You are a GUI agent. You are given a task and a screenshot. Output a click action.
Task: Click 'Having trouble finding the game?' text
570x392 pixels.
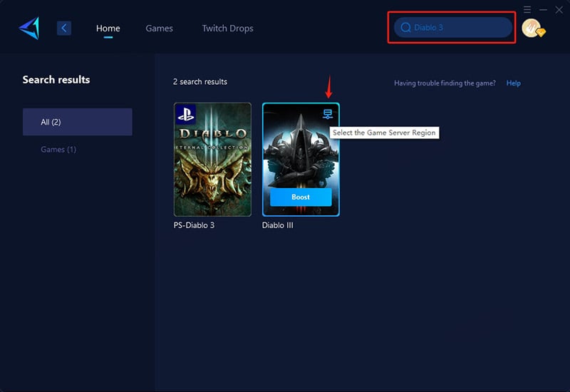[x=445, y=83]
